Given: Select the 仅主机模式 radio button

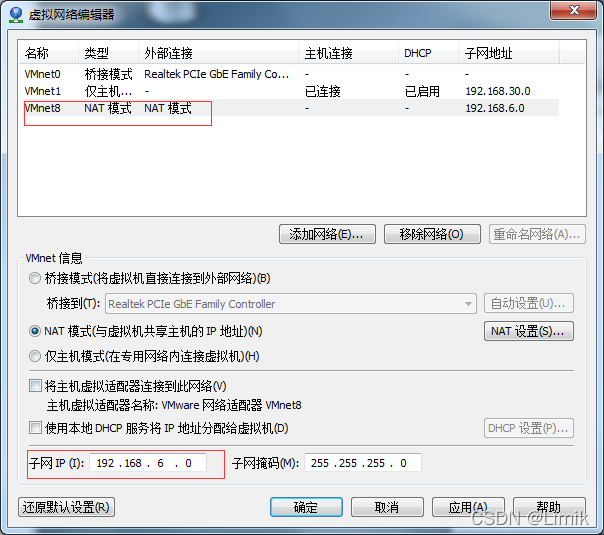Looking at the screenshot, I should 35,356.
